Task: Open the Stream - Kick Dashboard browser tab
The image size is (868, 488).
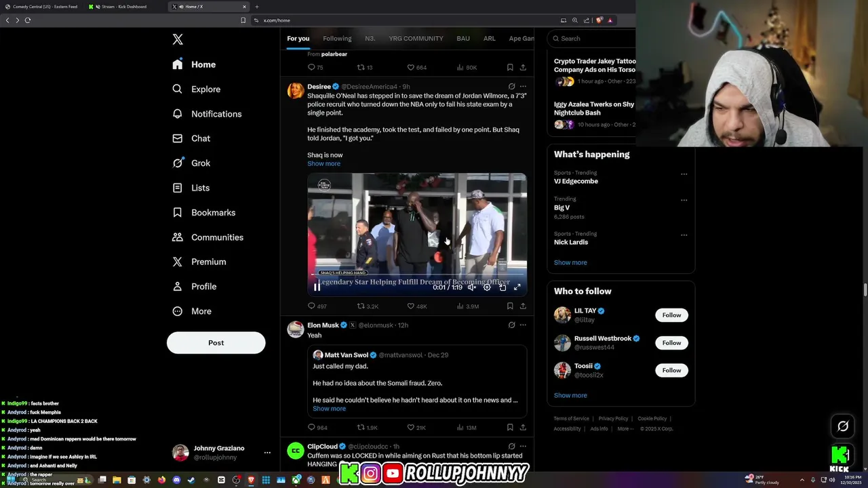Action: click(x=123, y=7)
